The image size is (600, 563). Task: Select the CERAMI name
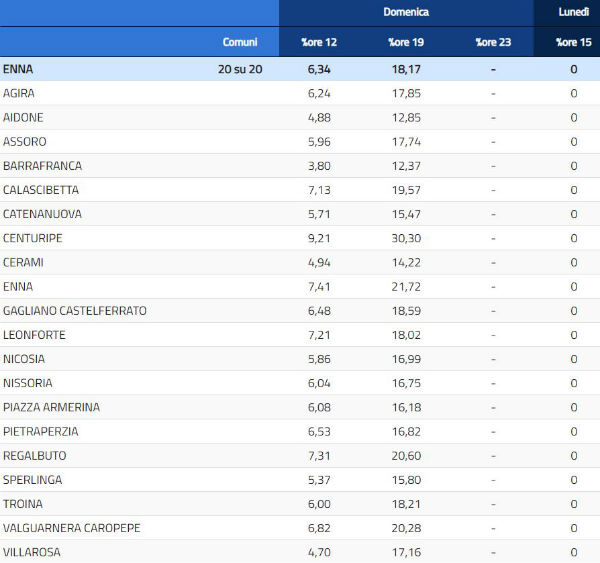pos(23,263)
